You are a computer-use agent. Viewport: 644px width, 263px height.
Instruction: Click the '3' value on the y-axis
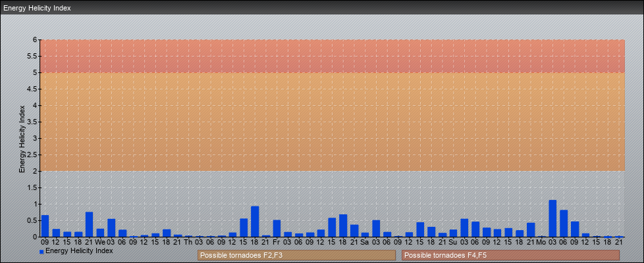36,138
